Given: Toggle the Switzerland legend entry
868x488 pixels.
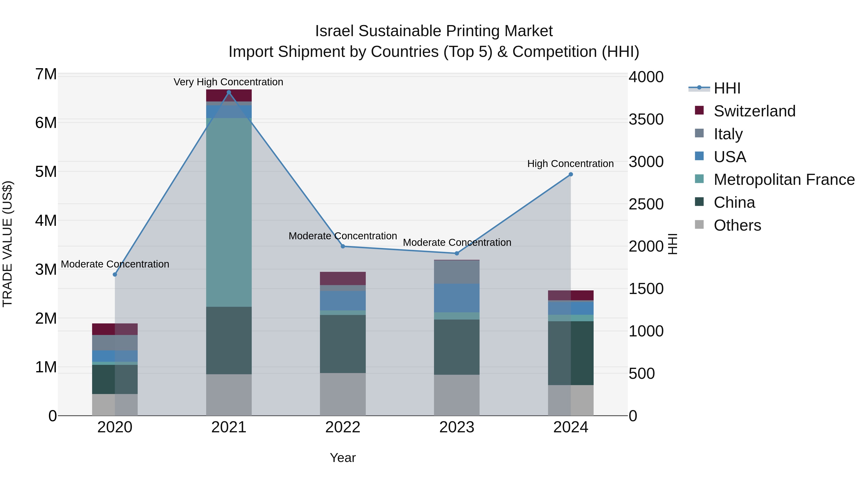Looking at the screenshot, I should click(x=745, y=111).
